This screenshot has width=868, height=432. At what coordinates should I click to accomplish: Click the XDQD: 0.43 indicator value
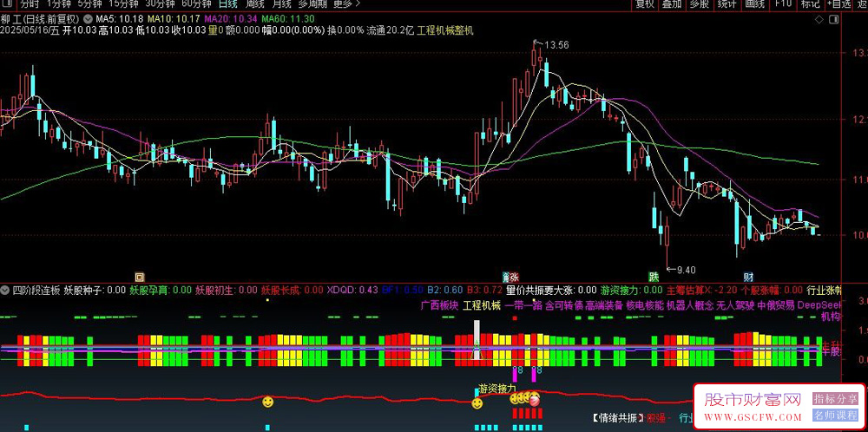coord(352,289)
